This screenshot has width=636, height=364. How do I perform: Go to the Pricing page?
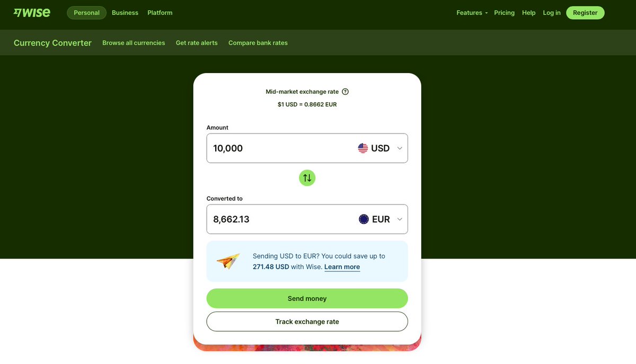click(x=504, y=13)
